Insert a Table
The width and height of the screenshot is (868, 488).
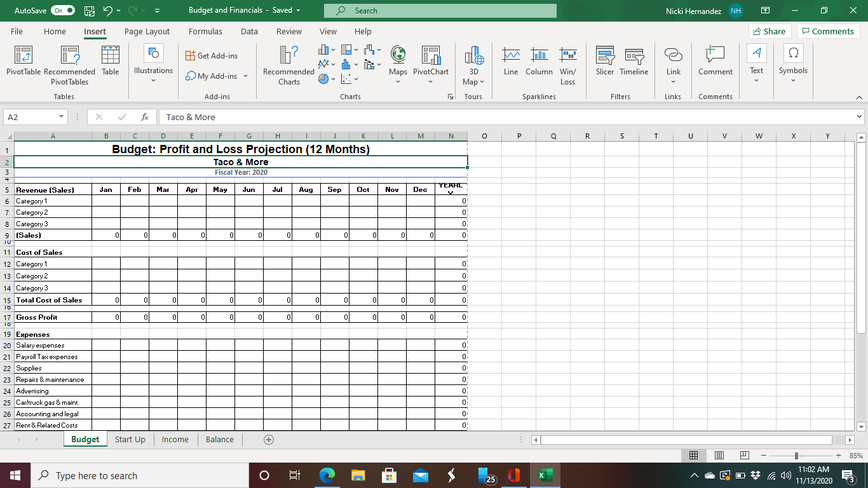pos(111,60)
